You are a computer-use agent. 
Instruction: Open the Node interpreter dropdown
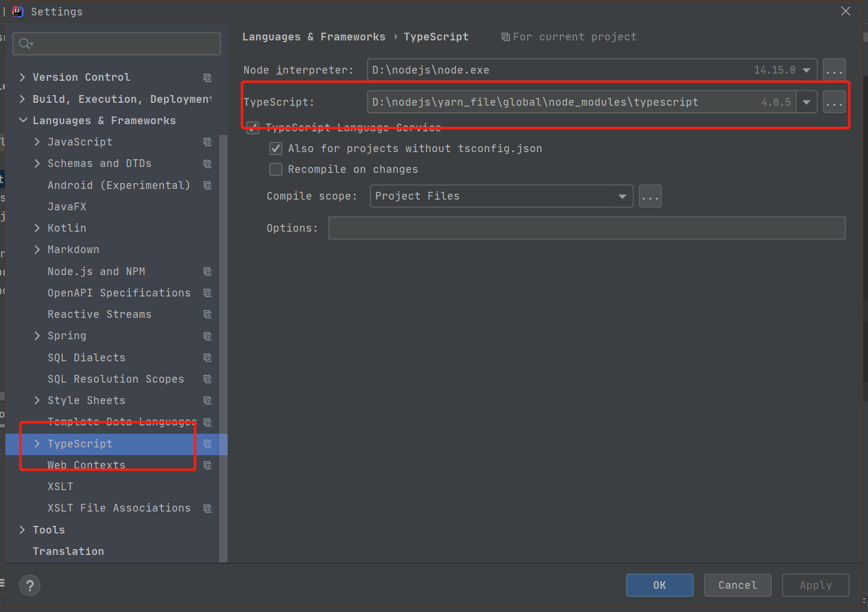[x=806, y=70]
